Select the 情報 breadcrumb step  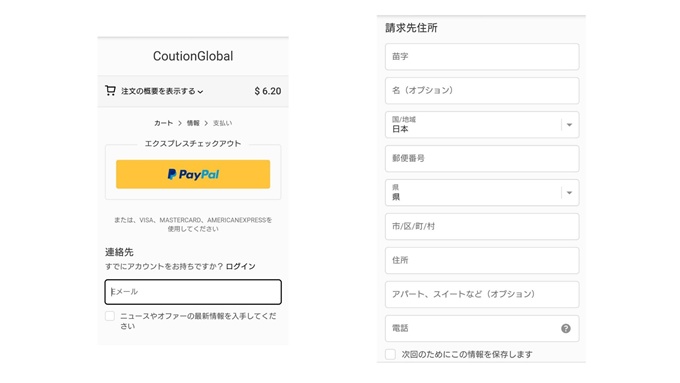(x=193, y=123)
